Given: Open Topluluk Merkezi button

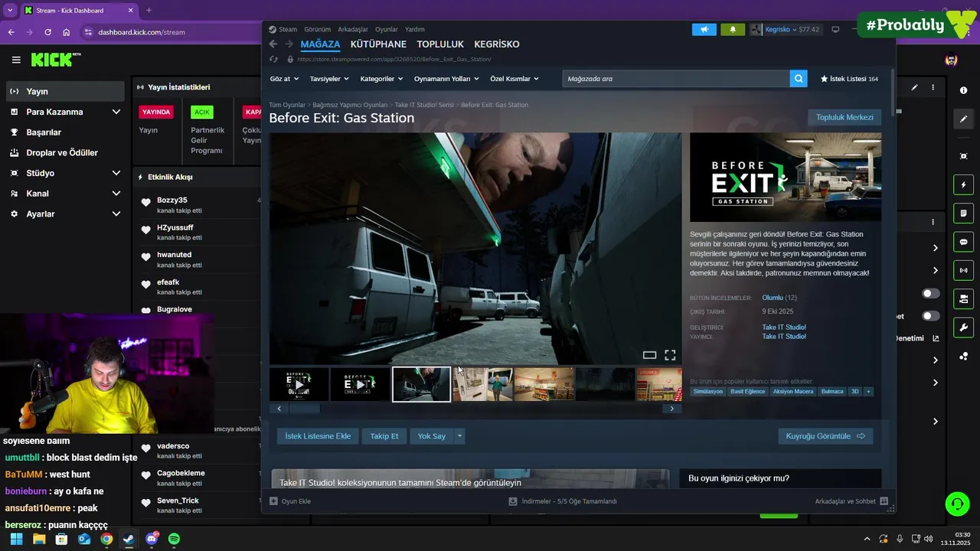Looking at the screenshot, I should click(x=844, y=117).
